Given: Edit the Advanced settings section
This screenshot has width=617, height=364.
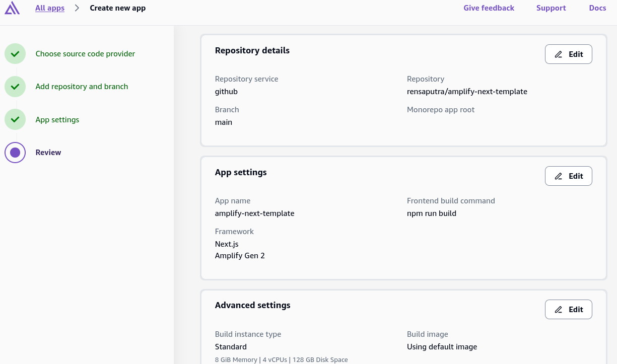Looking at the screenshot, I should click(568, 310).
